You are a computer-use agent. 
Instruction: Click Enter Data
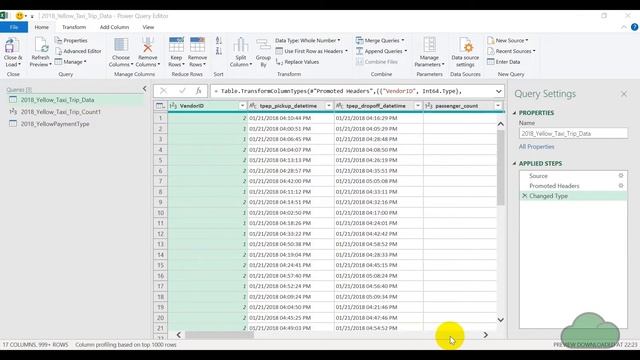[504, 62]
